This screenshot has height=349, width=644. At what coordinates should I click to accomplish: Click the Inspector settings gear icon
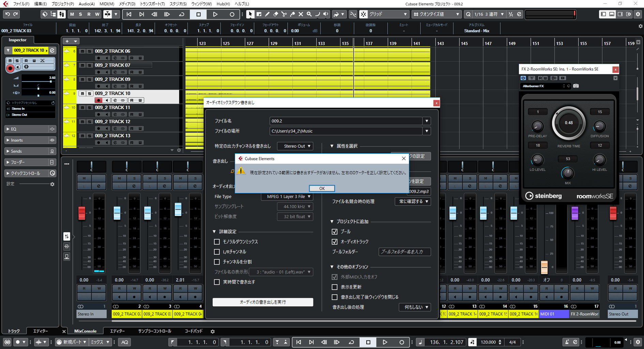coord(52,184)
